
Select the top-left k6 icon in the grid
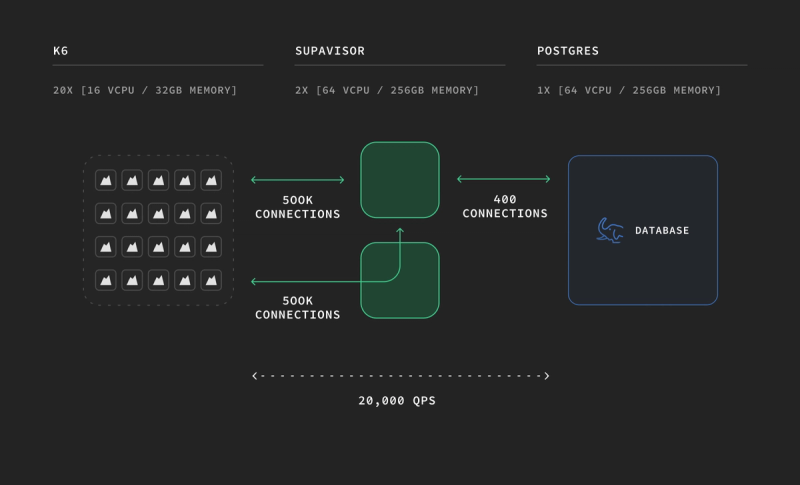(106, 180)
